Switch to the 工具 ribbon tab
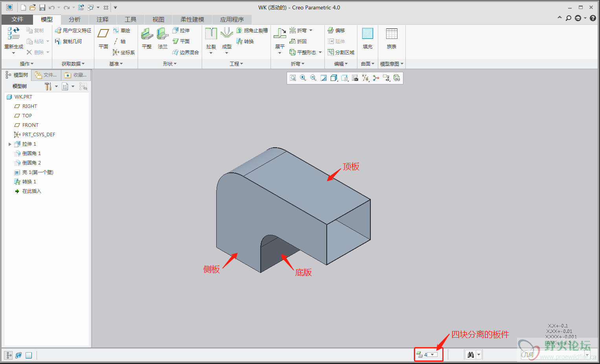 point(130,19)
